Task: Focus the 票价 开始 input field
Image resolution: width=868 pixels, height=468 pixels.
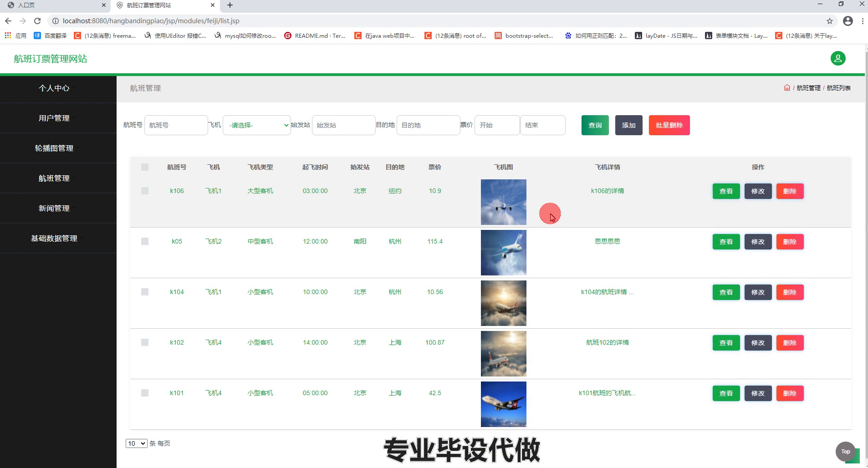Action: point(497,125)
